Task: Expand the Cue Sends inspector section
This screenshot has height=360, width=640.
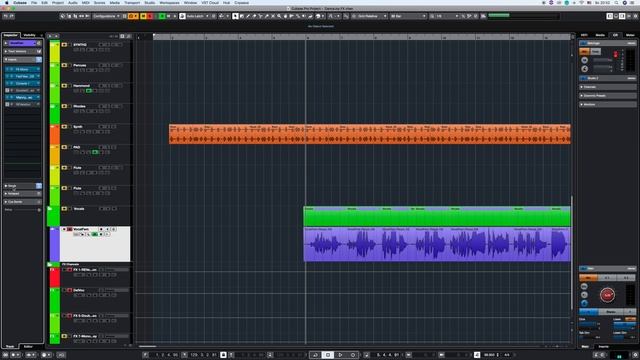Action: 6,202
